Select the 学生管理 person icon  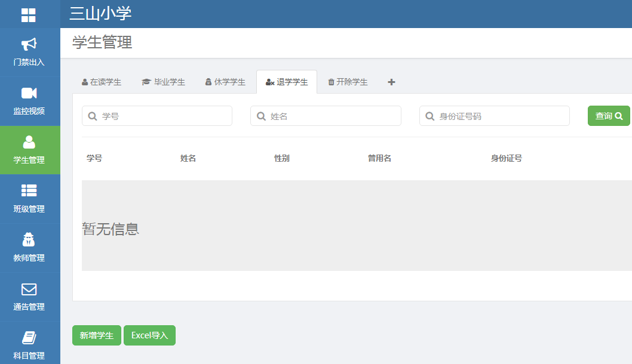pyautogui.click(x=29, y=142)
